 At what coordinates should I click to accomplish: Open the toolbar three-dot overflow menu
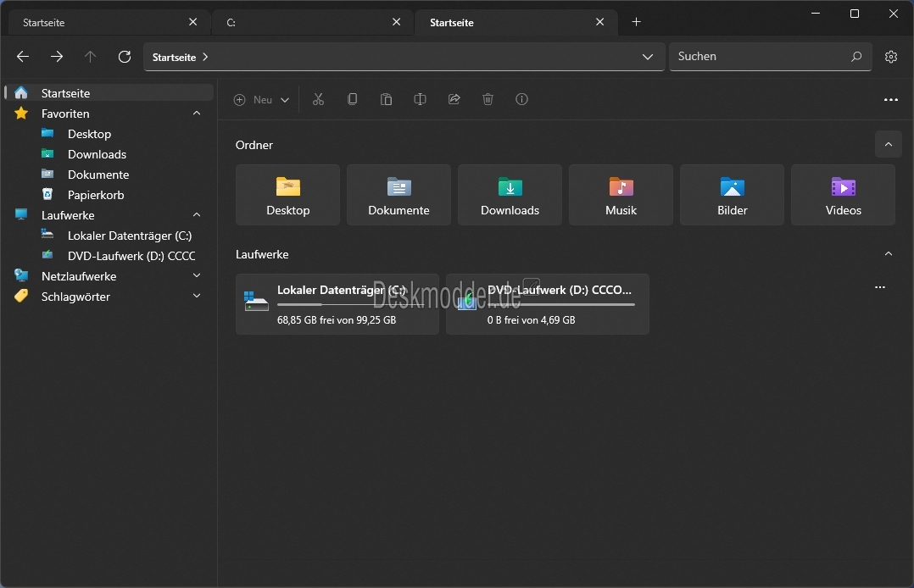[x=890, y=100]
